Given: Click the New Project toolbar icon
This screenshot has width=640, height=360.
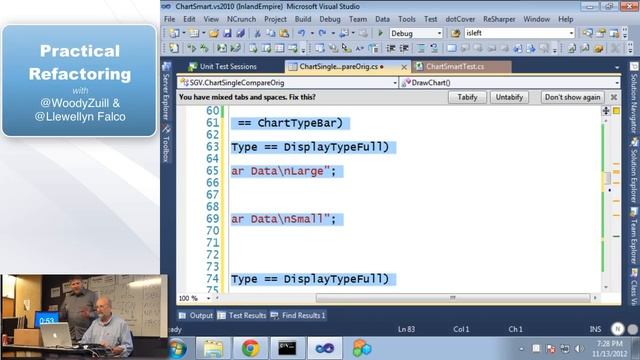Looking at the screenshot, I should (174, 33).
